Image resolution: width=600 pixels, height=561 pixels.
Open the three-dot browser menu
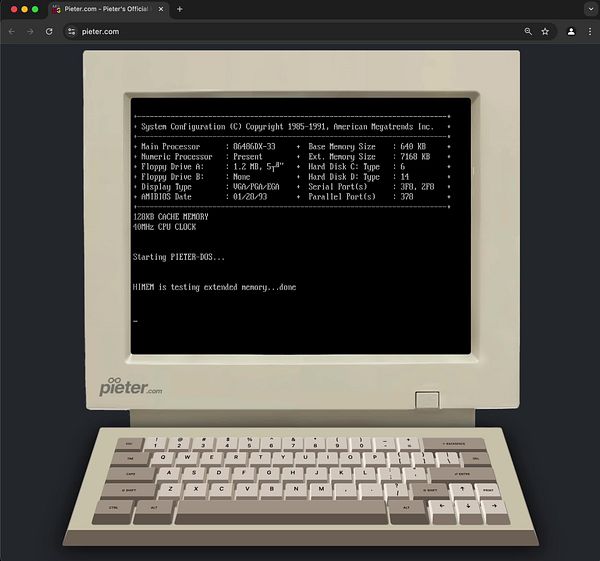coord(590,31)
